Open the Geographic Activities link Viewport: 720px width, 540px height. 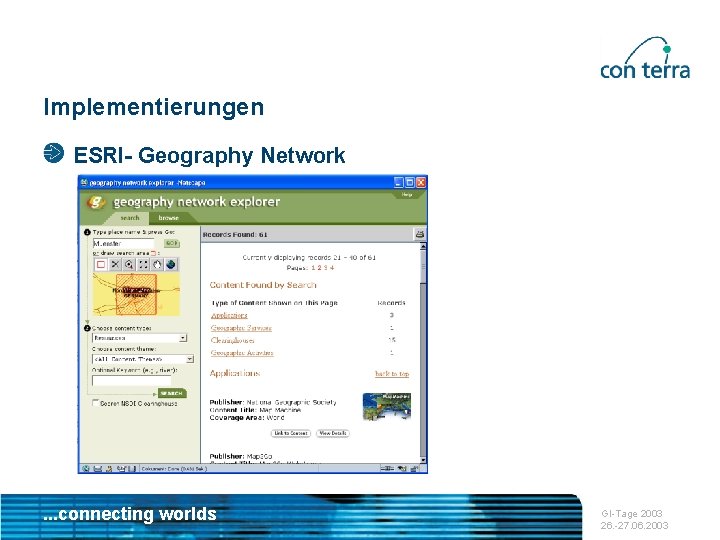pyautogui.click(x=242, y=353)
